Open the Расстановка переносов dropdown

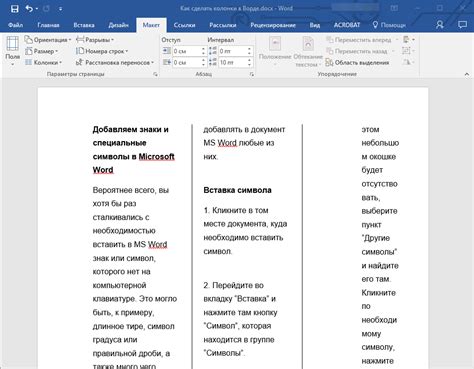[115, 62]
